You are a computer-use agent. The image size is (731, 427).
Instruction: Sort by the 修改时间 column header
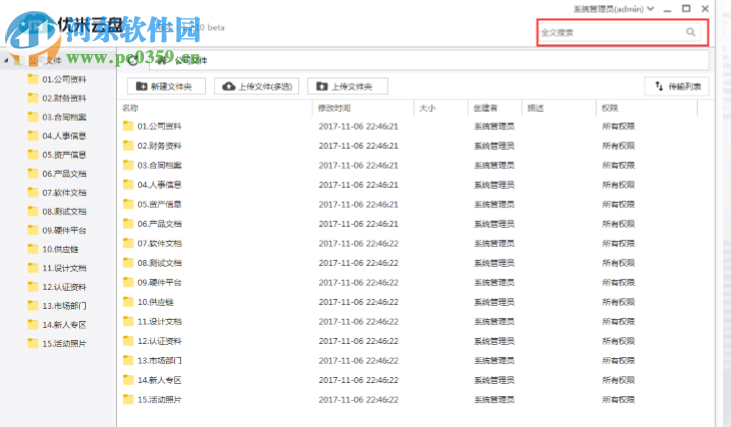pyautogui.click(x=334, y=108)
